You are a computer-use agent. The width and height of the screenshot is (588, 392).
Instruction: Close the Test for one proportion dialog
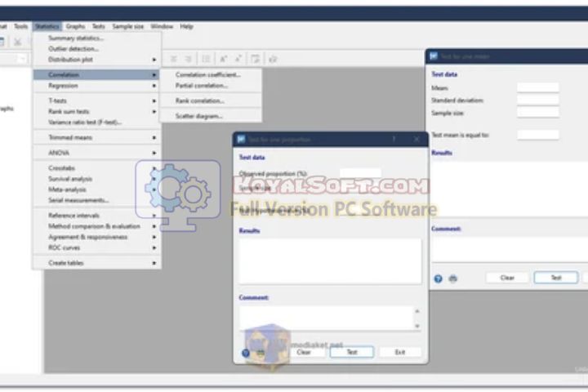click(416, 139)
